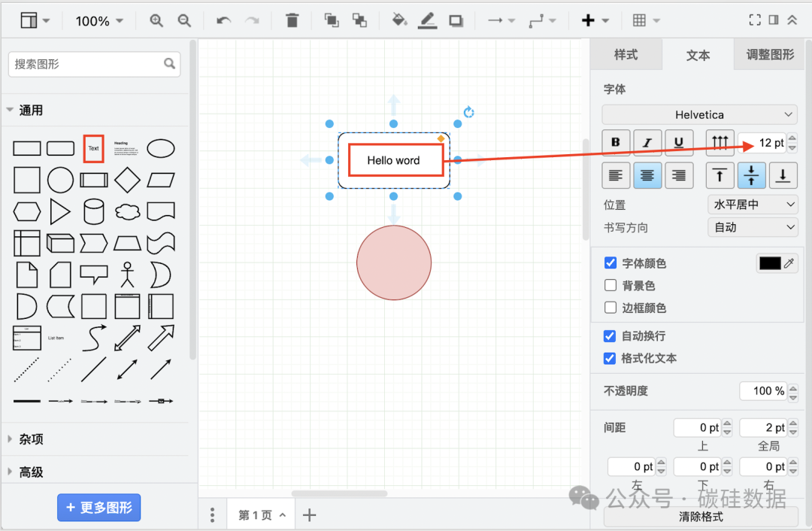The image size is (812, 531).
Task: Delete selection with trash icon
Action: click(x=292, y=21)
